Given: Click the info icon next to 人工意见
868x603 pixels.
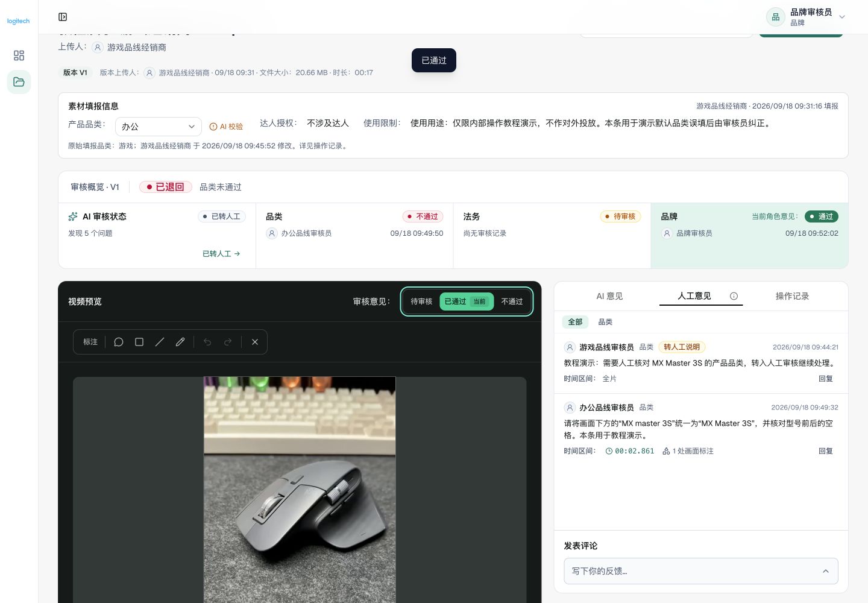Looking at the screenshot, I should [734, 296].
